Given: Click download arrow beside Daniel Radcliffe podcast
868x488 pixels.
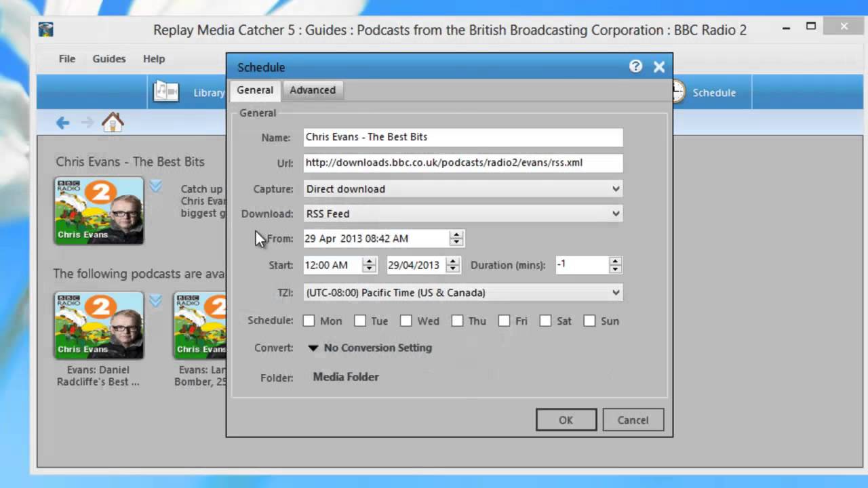Looking at the screenshot, I should click(155, 301).
